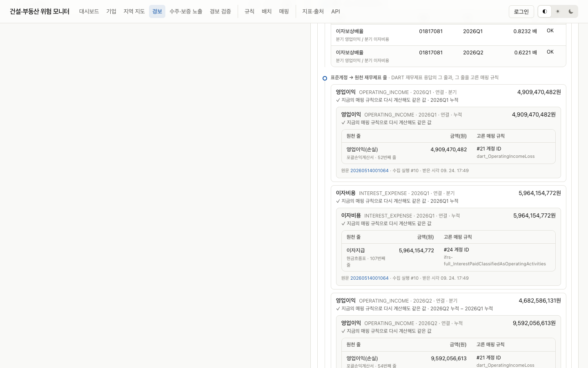
Task: Click OPERATING_INCOME · 2026Q2 · 연결 · 누적 label
Action: click(x=413, y=323)
